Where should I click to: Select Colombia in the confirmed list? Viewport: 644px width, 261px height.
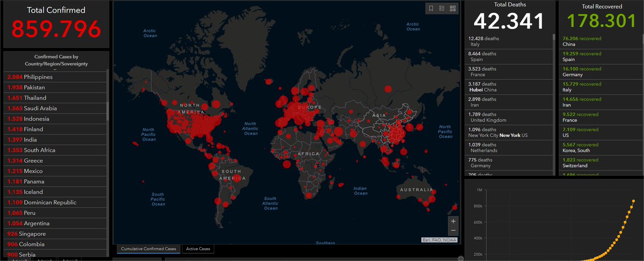(x=56, y=244)
